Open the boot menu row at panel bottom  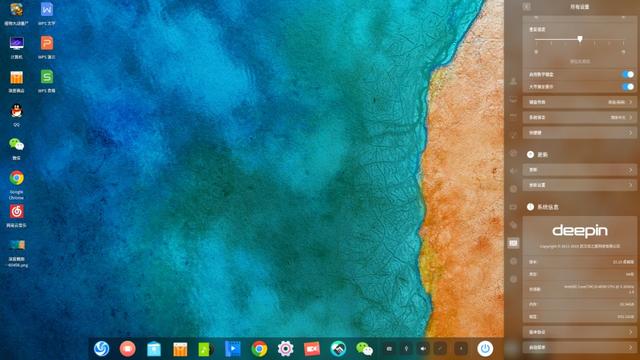[x=580, y=348]
